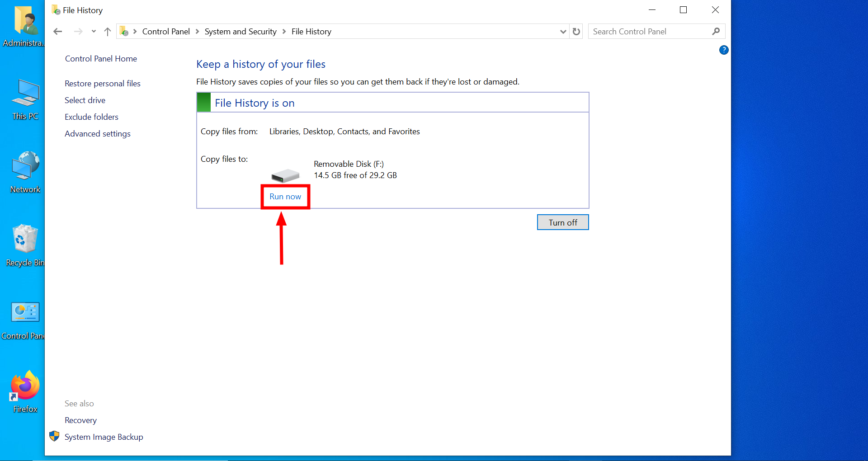Screen dimensions: 868x461
Task: Click 'Libraries, Desktop, Contacts, and Favorites' text
Action: pos(344,132)
